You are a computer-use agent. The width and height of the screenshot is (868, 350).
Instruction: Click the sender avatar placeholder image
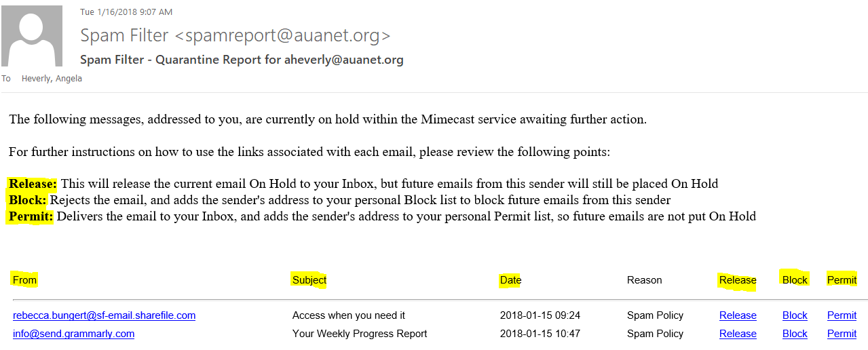pyautogui.click(x=32, y=36)
